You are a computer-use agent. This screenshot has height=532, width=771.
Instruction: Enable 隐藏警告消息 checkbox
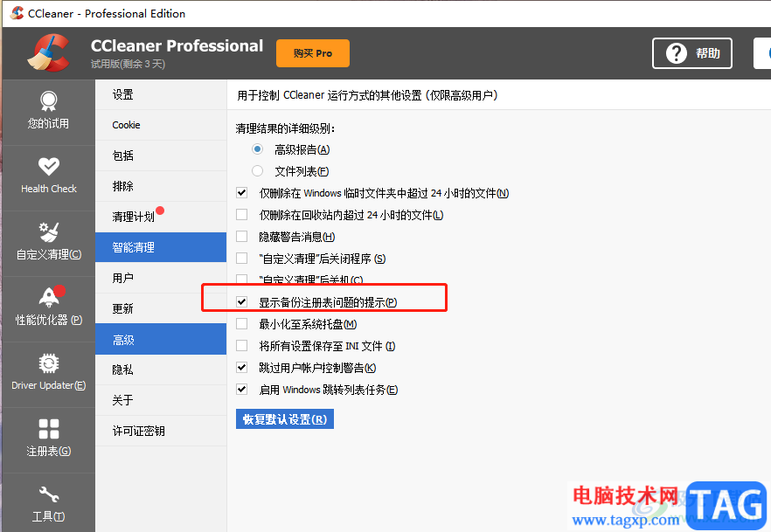[242, 236]
